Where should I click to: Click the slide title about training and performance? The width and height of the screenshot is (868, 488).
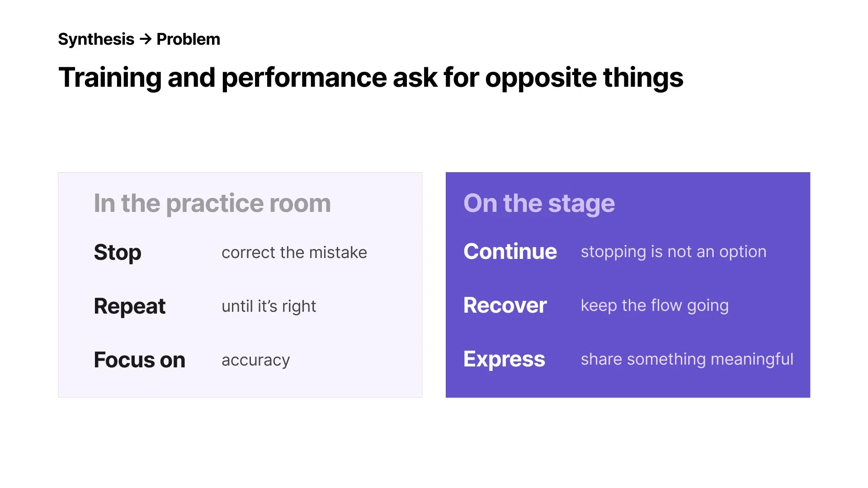tap(371, 78)
